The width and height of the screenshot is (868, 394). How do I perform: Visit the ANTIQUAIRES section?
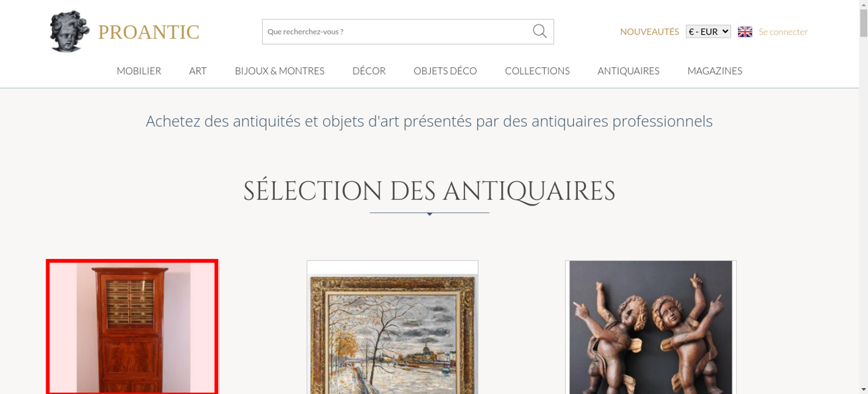tap(628, 71)
